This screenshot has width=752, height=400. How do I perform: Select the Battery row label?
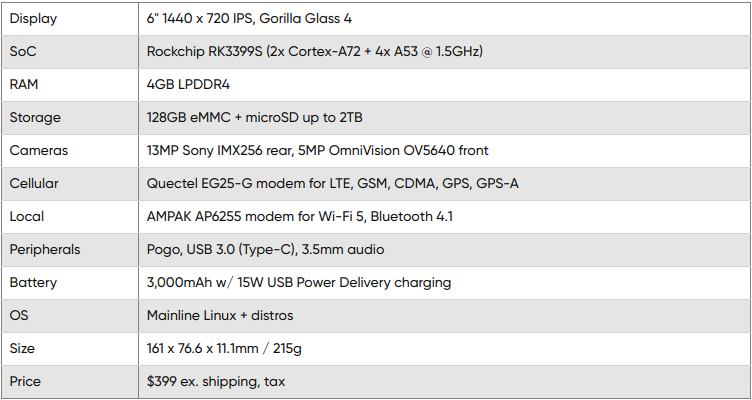[x=33, y=282]
